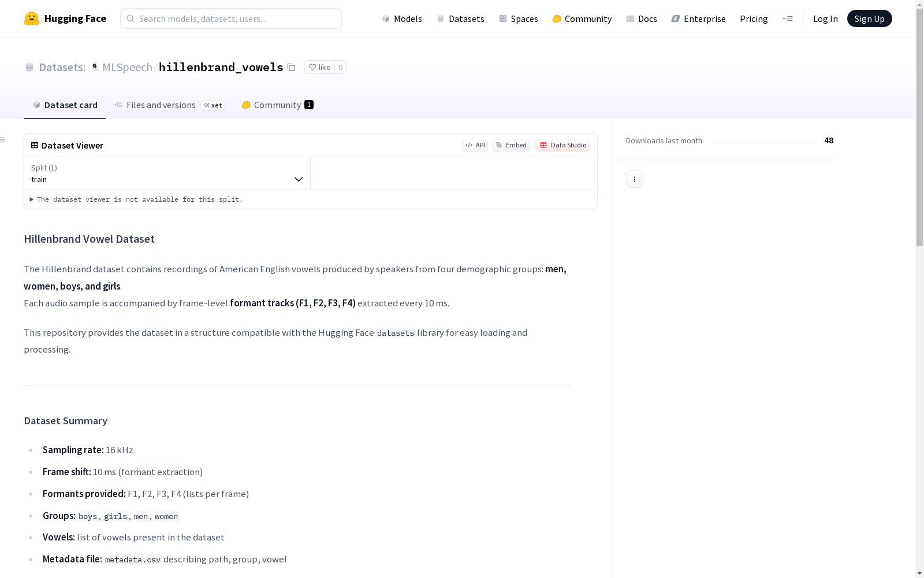Screen dimensions: 924x578
Task: Open the Split train dropdown
Action: coord(167,173)
